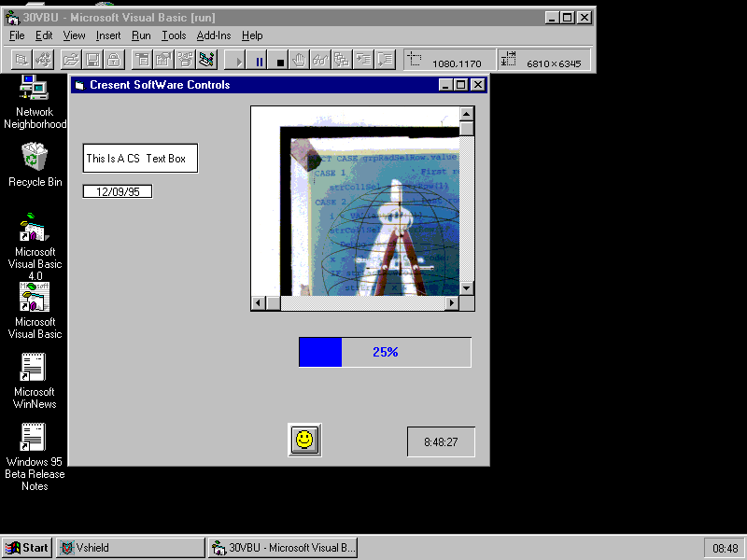The width and height of the screenshot is (747, 560).
Task: Open the Run menu
Action: pos(141,35)
